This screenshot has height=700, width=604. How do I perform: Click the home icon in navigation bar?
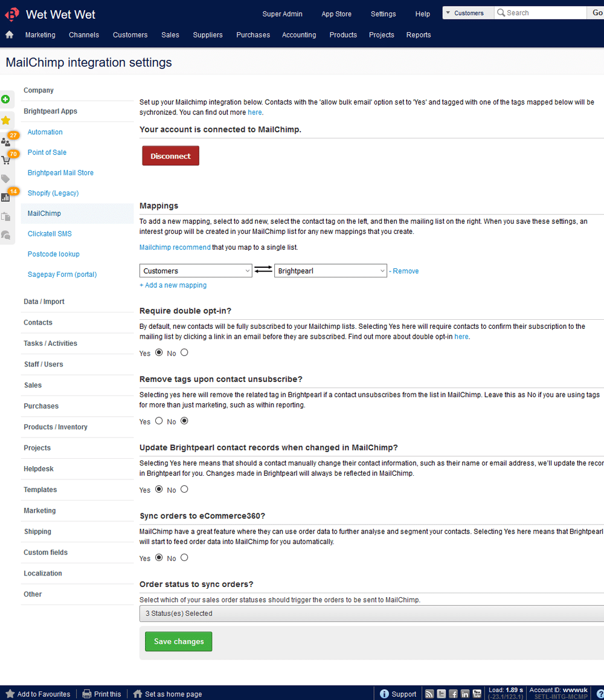9,35
